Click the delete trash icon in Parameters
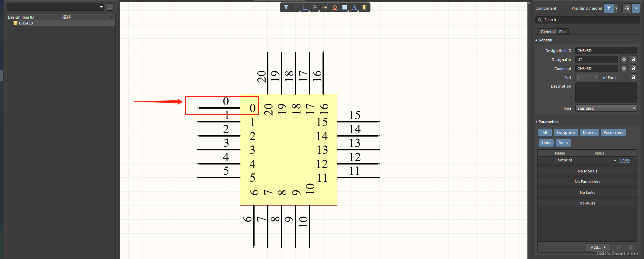 click(630, 247)
